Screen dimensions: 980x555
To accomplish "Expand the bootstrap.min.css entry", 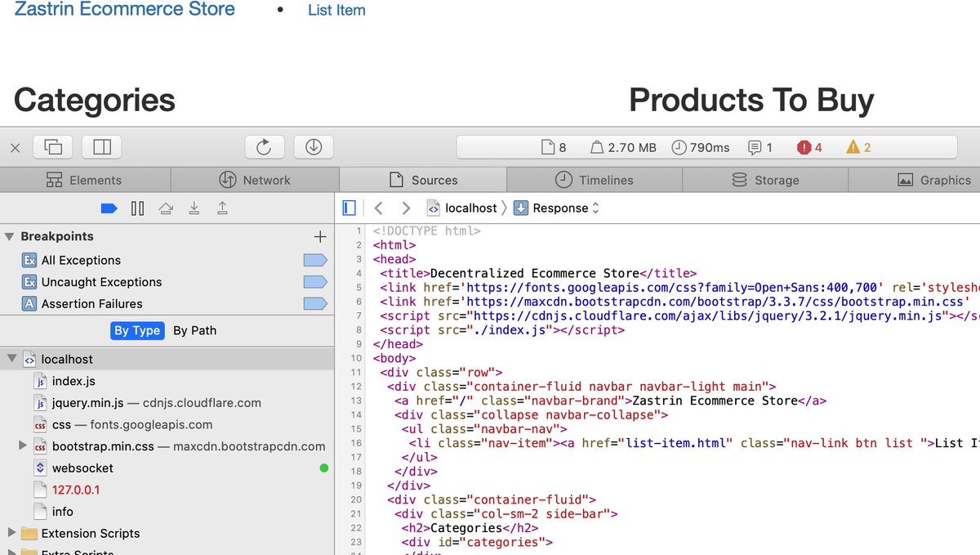I will coord(23,446).
